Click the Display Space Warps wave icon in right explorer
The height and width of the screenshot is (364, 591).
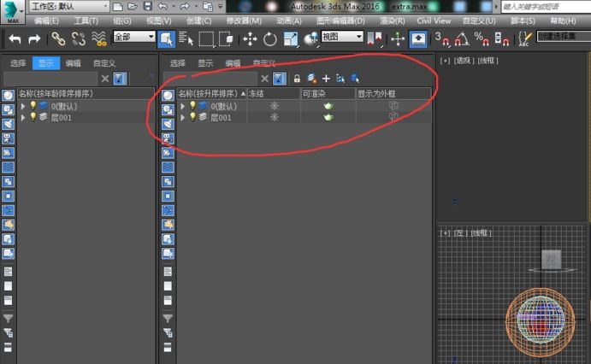168,167
